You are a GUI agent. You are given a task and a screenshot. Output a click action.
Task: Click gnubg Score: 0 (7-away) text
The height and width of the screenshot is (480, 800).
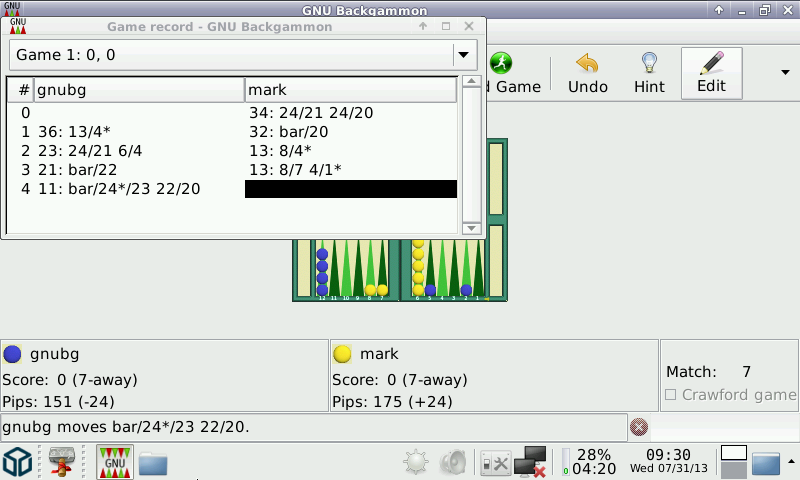pos(70,380)
